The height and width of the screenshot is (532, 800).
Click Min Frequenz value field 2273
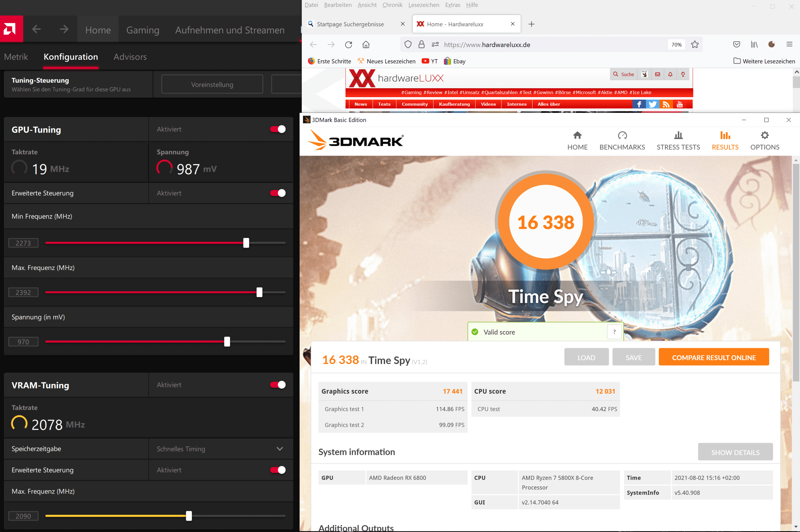tap(23, 243)
